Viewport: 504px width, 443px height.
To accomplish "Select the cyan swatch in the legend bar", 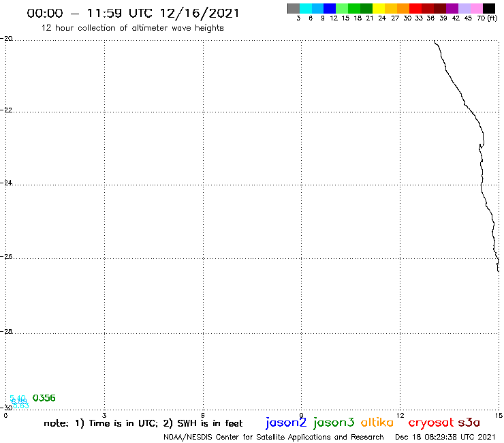I will (306, 8).
